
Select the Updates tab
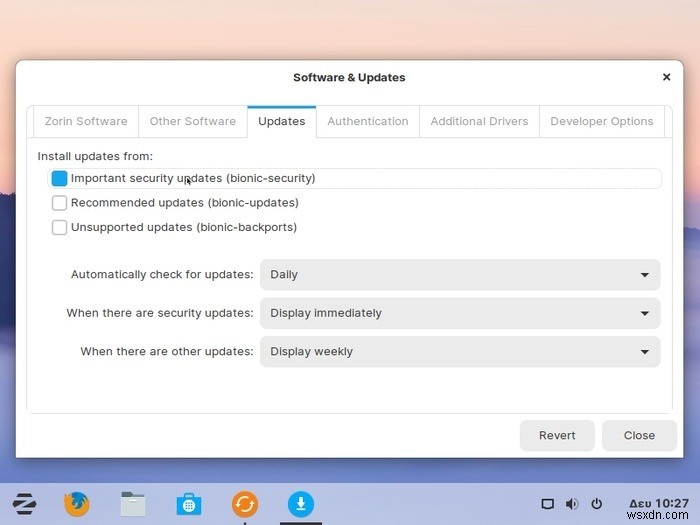(x=282, y=121)
